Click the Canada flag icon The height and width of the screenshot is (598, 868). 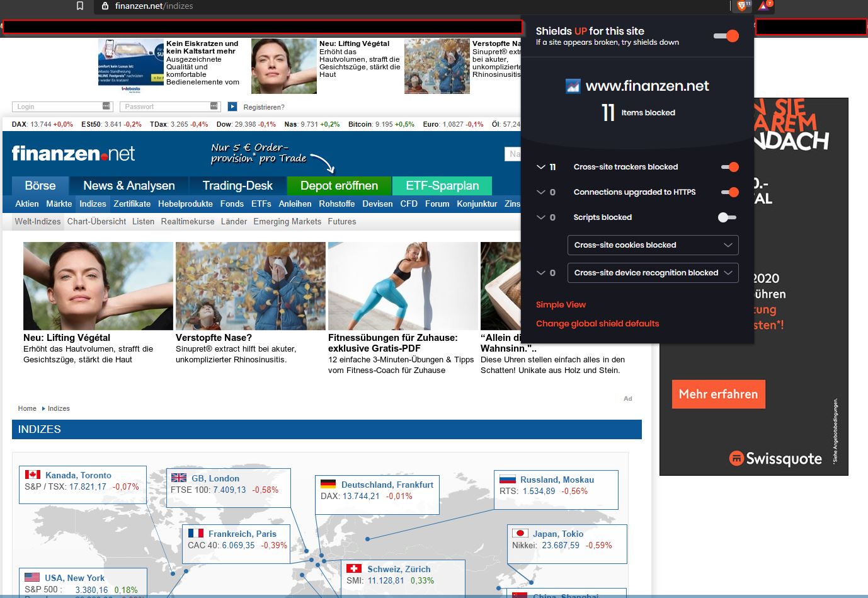[33, 474]
